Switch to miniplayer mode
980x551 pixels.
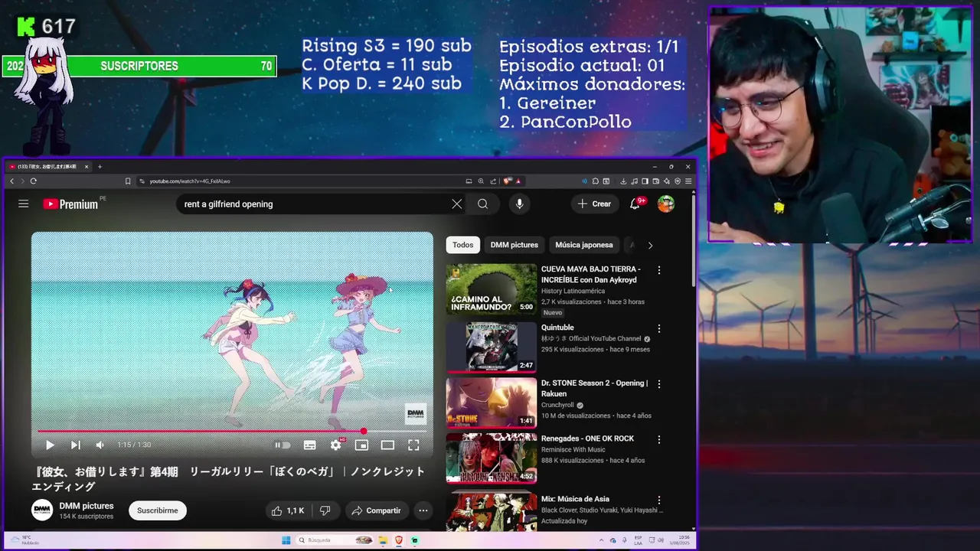click(361, 445)
